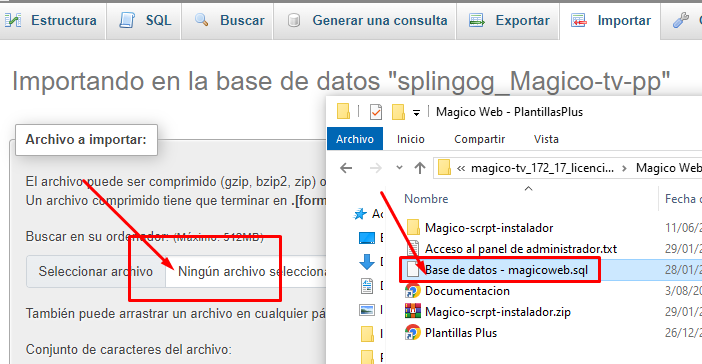Viewport: 702px width, 364px height.
Task: Expand the breadcrumb chevron after magico-tv folder
Action: point(625,168)
